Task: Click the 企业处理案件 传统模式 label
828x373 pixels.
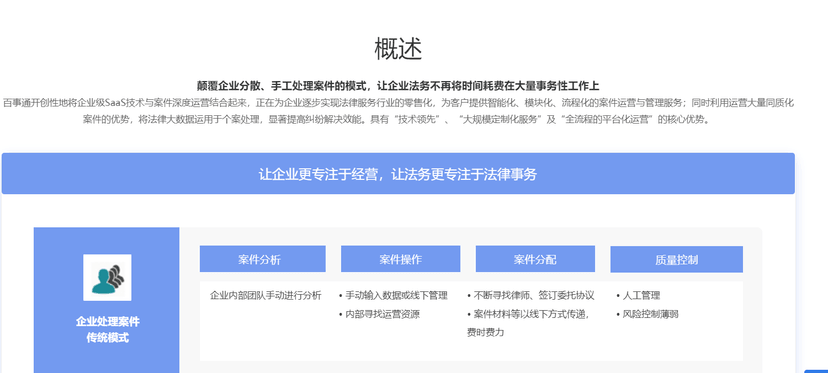Action: [107, 330]
